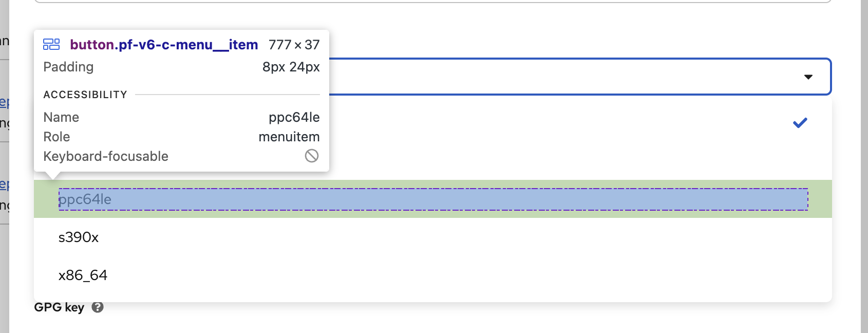This screenshot has width=868, height=333.
Task: Click the Name label in the tooltip
Action: [x=61, y=117]
